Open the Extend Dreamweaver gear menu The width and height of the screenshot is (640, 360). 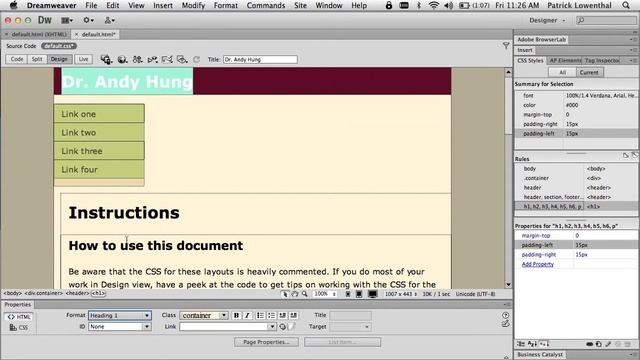point(88,20)
